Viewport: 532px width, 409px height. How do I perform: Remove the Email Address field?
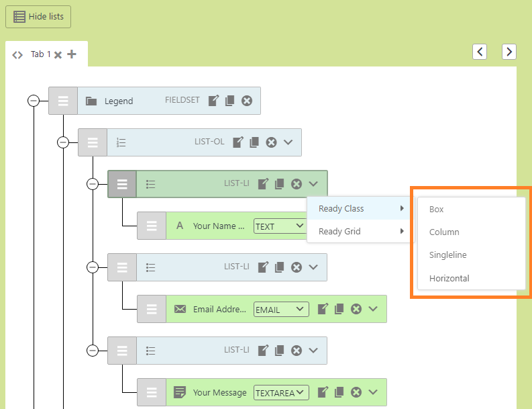coord(356,309)
